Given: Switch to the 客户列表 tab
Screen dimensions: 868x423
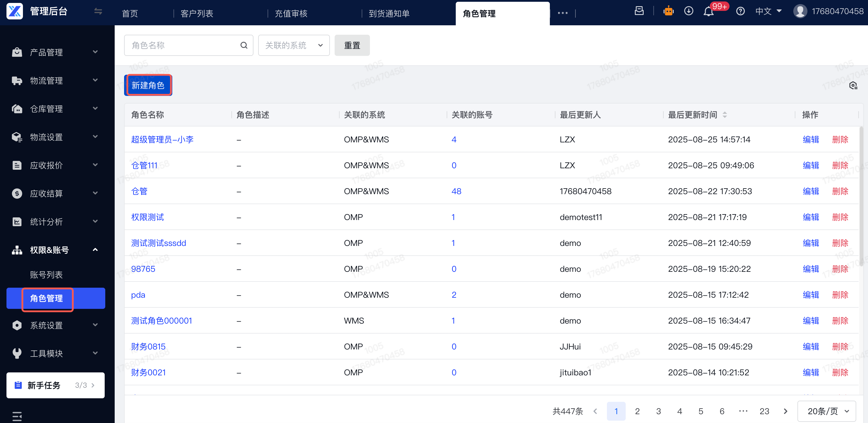Looking at the screenshot, I should pyautogui.click(x=197, y=13).
